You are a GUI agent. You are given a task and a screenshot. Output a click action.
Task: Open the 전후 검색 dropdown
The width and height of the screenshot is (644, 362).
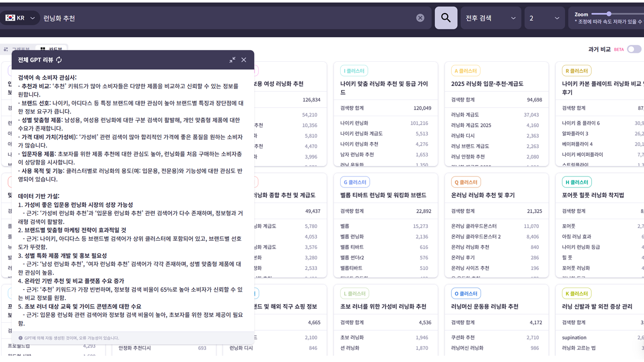pos(492,18)
